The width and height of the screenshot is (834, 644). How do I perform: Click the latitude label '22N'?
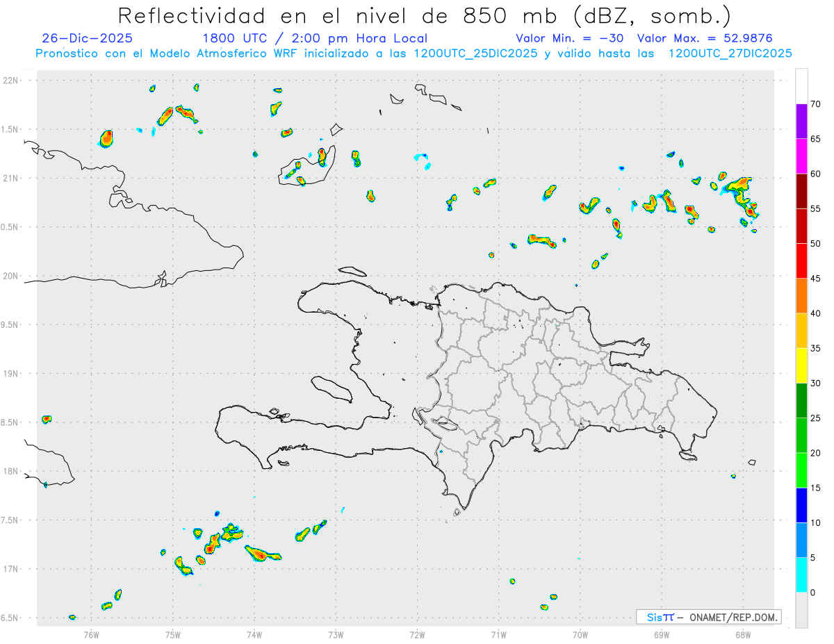coord(12,81)
